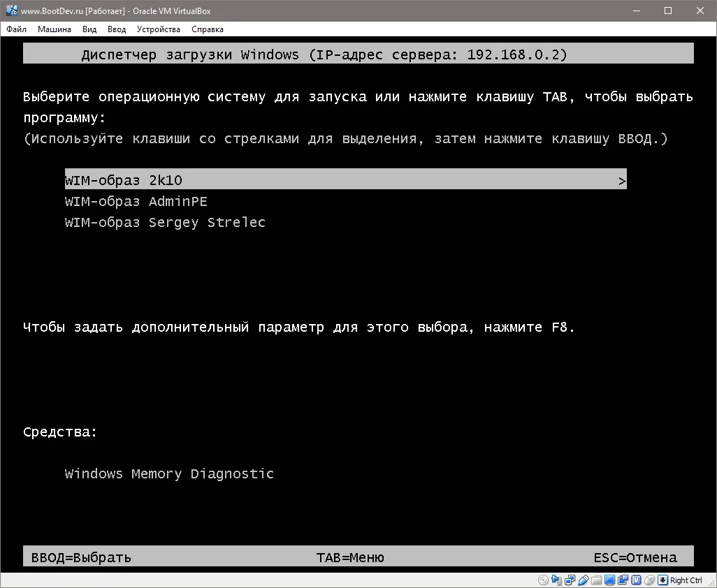Image resolution: width=717 pixels, height=588 pixels.
Task: Click the shared folders status icon
Action: tap(596, 580)
